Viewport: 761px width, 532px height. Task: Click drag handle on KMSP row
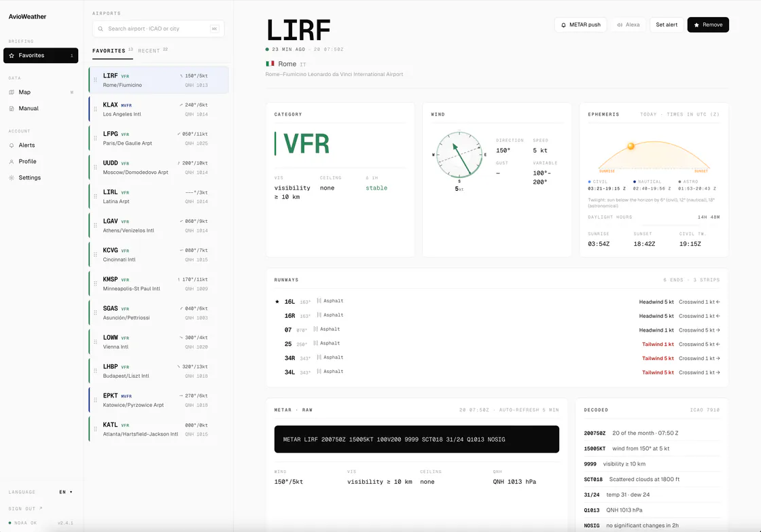point(95,284)
